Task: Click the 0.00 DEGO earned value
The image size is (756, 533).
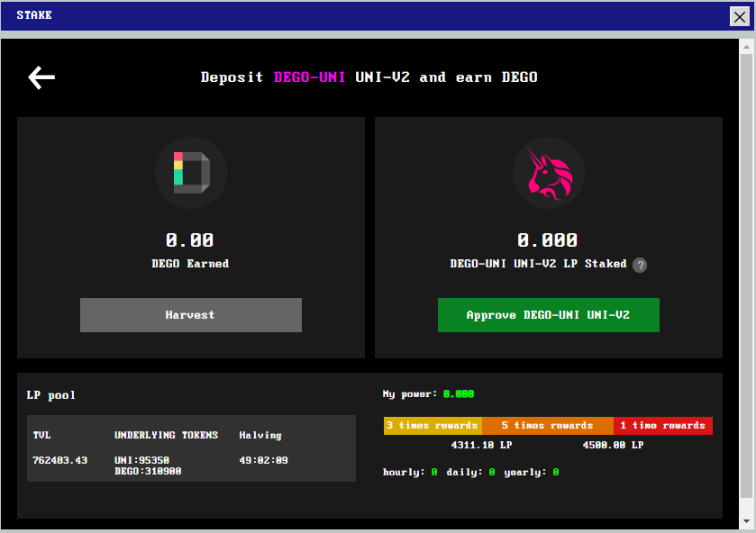Action: (x=189, y=240)
